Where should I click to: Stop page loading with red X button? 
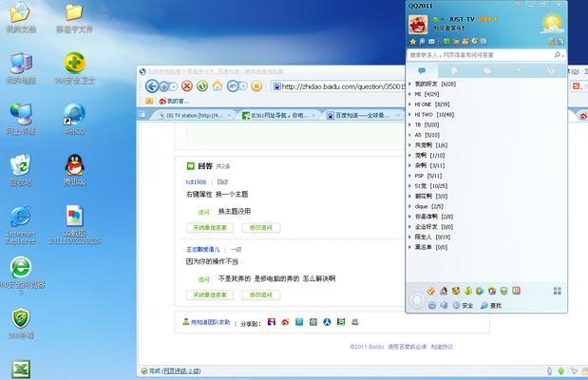[187, 86]
